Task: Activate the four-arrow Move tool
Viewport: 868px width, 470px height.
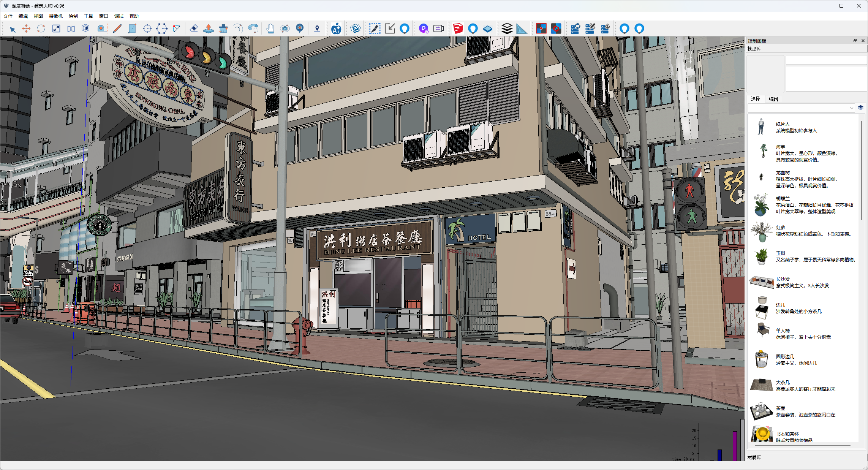Action: [26, 29]
